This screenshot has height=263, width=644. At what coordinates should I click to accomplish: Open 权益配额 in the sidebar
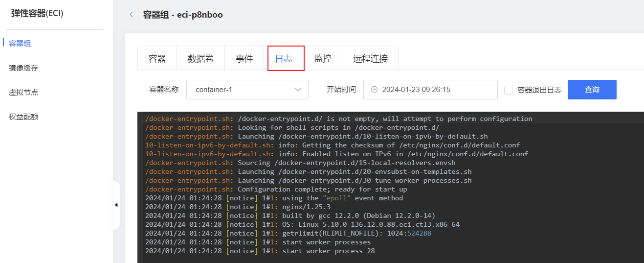[x=23, y=117]
